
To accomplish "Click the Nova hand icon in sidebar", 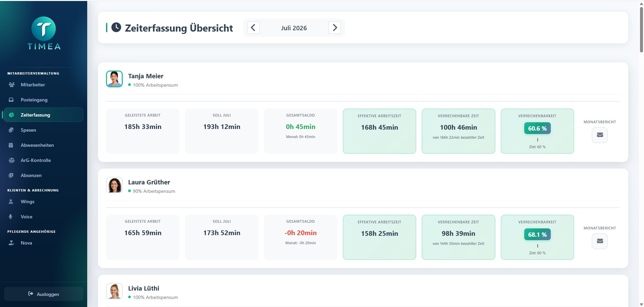I will tap(11, 243).
